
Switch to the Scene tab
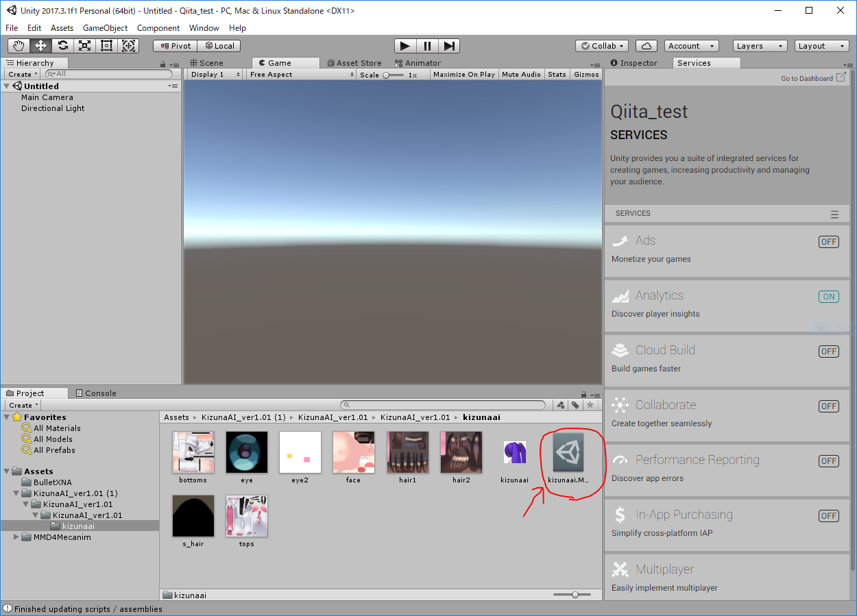coord(207,63)
